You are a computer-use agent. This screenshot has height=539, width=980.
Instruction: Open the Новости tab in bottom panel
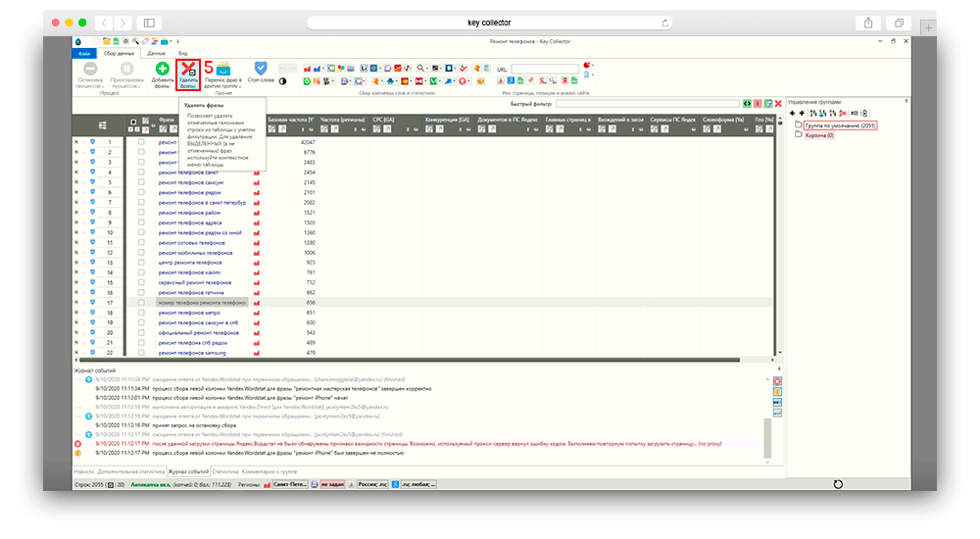[x=83, y=471]
